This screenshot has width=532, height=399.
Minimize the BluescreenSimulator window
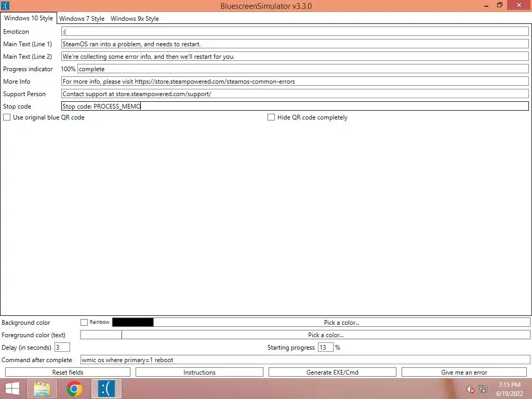click(486, 5)
